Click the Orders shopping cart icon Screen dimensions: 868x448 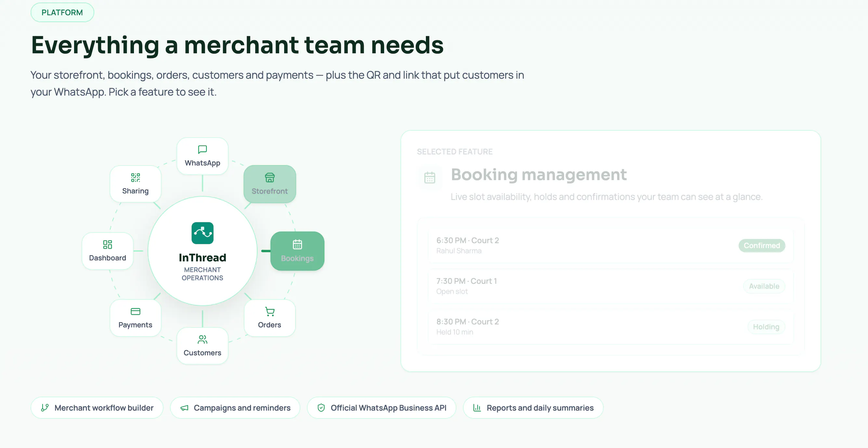tap(270, 311)
